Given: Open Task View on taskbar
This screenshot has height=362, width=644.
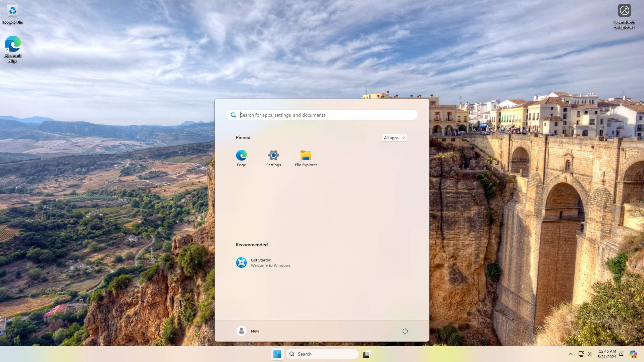Looking at the screenshot, I should 367,354.
